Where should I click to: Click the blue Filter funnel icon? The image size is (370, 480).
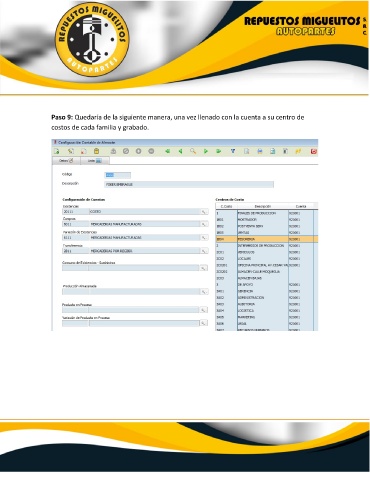click(233, 151)
